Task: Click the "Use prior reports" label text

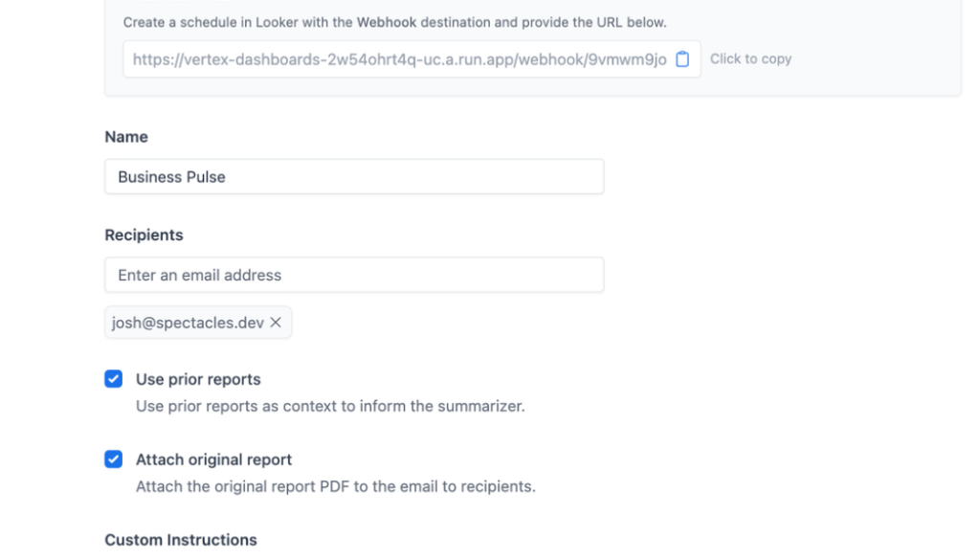Action: [x=198, y=379]
